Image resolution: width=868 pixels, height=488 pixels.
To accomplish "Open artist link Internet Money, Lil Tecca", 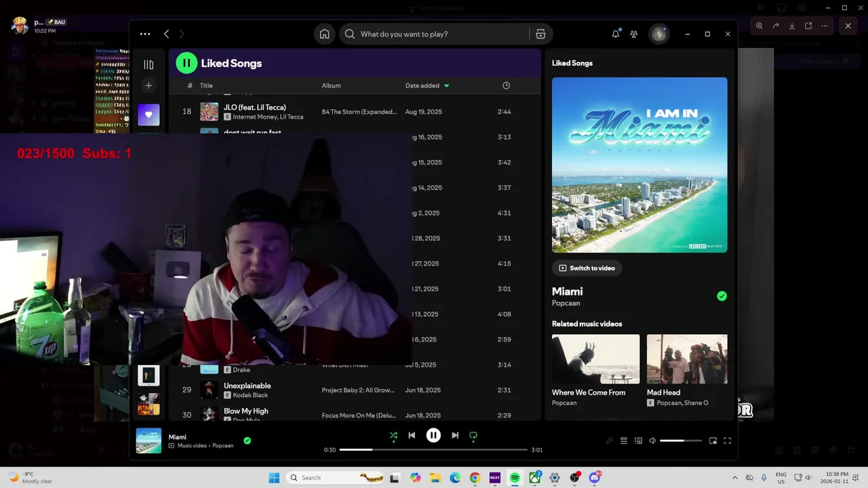I will [268, 117].
